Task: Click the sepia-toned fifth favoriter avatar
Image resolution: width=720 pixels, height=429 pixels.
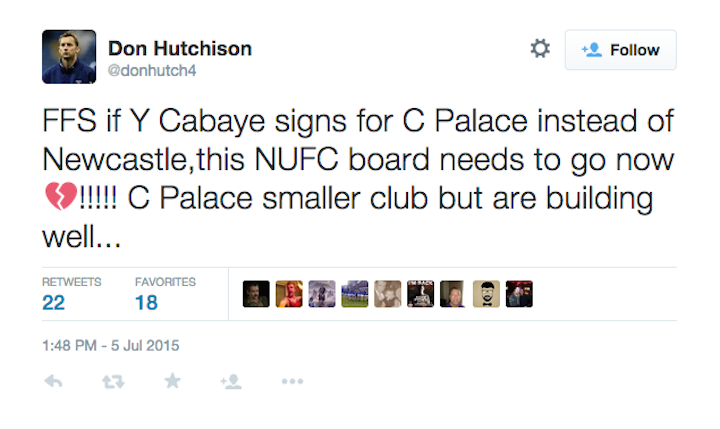Action: [388, 293]
